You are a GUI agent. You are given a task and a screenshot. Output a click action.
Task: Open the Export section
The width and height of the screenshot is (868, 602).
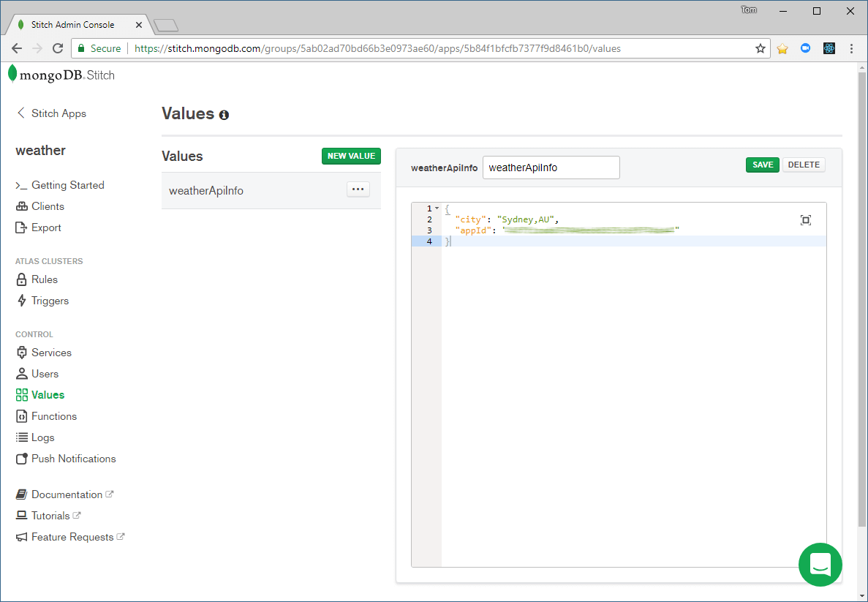click(38, 227)
